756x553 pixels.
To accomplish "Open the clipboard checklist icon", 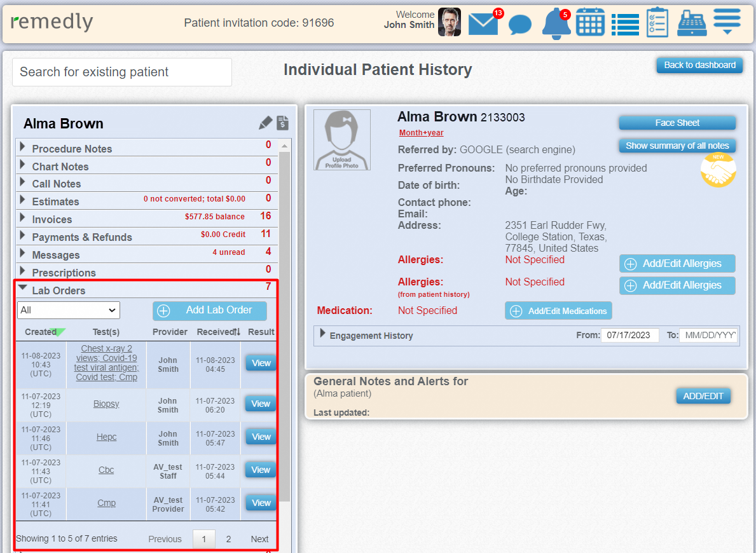I will [x=657, y=22].
